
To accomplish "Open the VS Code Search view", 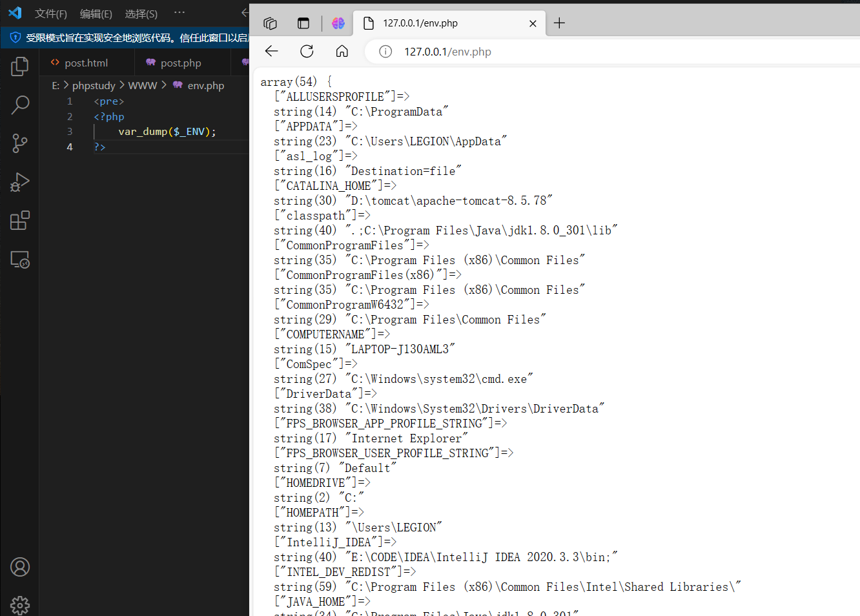I will click(x=20, y=105).
